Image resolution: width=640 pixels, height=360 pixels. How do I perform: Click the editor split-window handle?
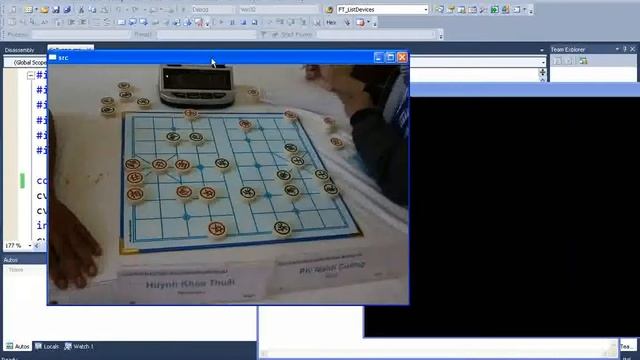(542, 72)
